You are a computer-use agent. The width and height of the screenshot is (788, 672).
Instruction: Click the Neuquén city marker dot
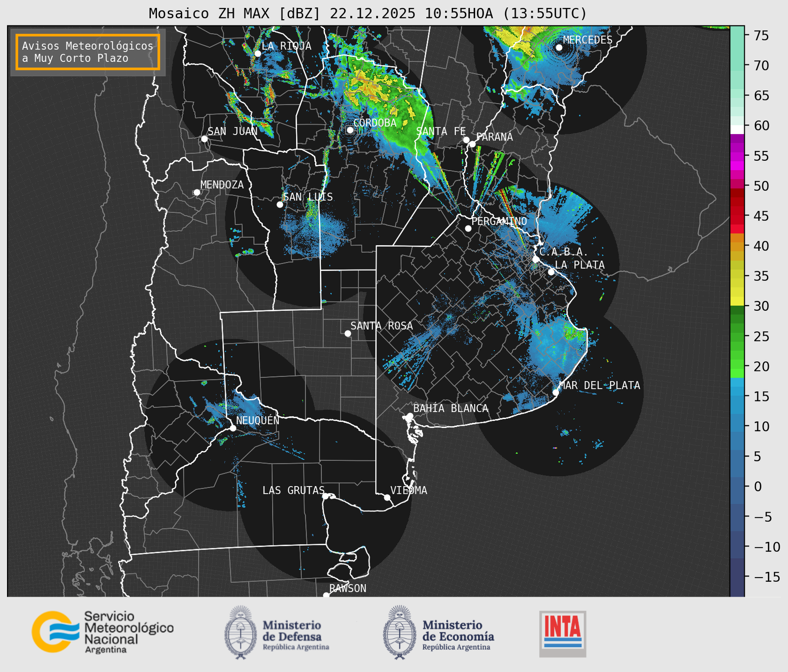(233, 428)
